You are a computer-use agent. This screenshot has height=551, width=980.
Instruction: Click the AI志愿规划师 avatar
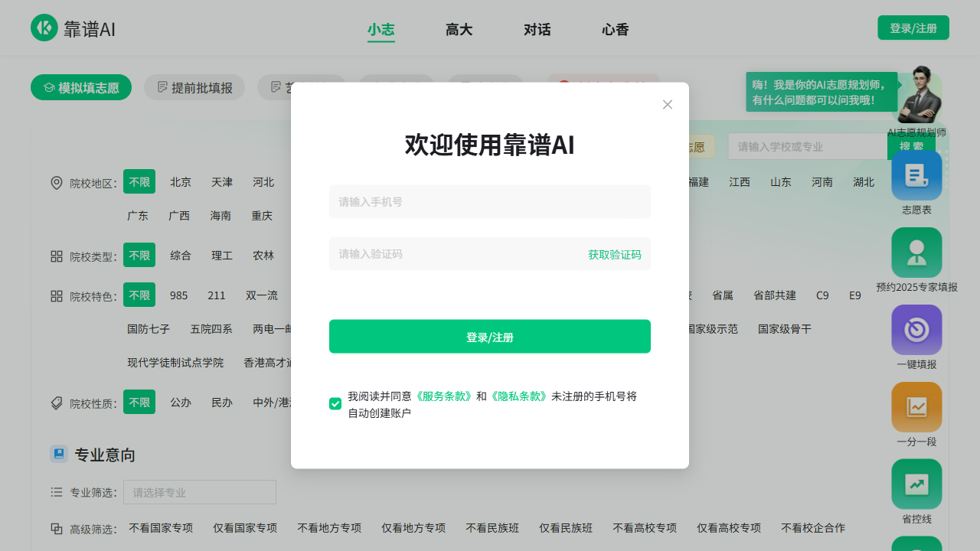920,96
